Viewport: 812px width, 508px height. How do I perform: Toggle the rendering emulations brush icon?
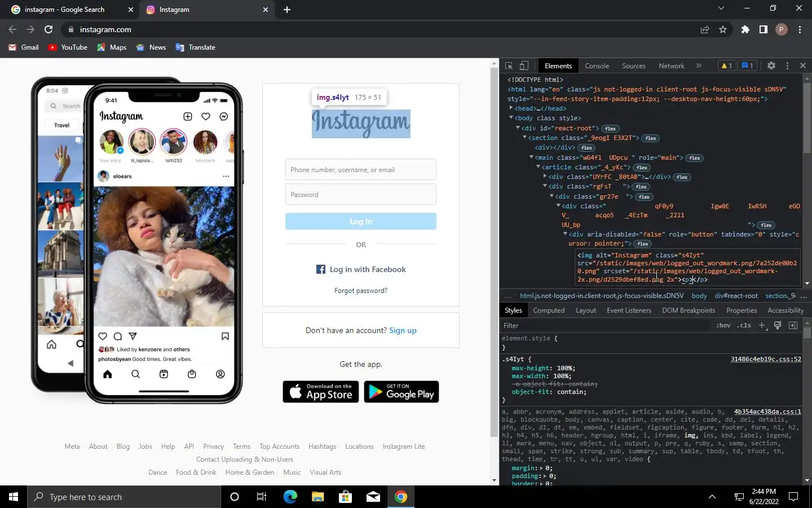pyautogui.click(x=778, y=325)
